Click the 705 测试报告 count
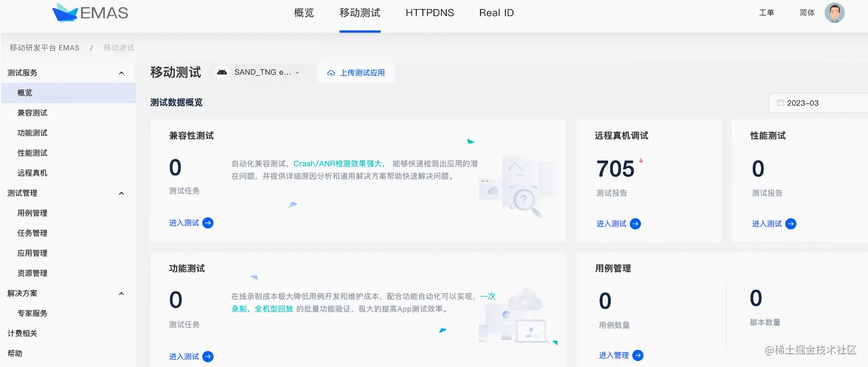Image resolution: width=868 pixels, height=367 pixels. (615, 169)
